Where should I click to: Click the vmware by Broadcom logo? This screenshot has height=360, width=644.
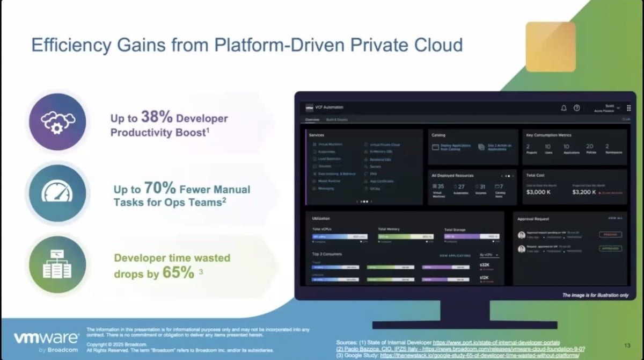46,341
